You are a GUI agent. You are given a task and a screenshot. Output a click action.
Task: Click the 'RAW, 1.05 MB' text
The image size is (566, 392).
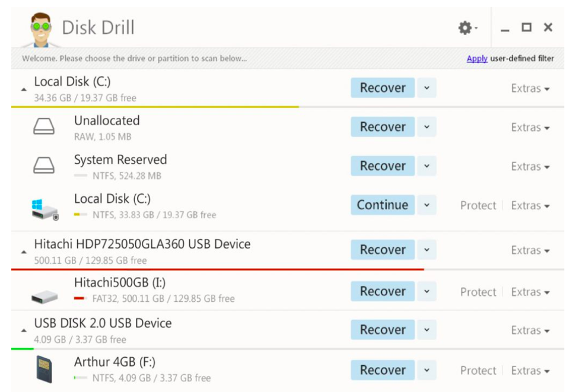[x=103, y=137]
